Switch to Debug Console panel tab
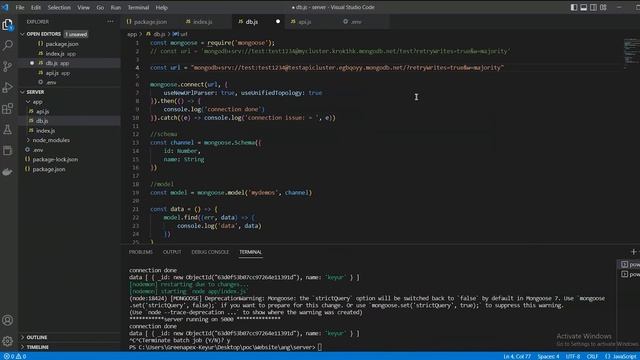The width and height of the screenshot is (640, 360). click(210, 252)
